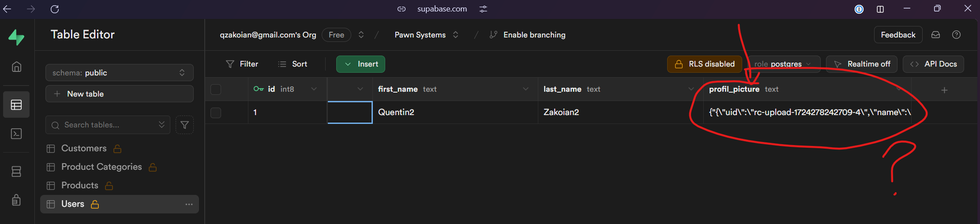The height and width of the screenshot is (224, 980).
Task: Open the Insert dropdown
Action: [360, 64]
